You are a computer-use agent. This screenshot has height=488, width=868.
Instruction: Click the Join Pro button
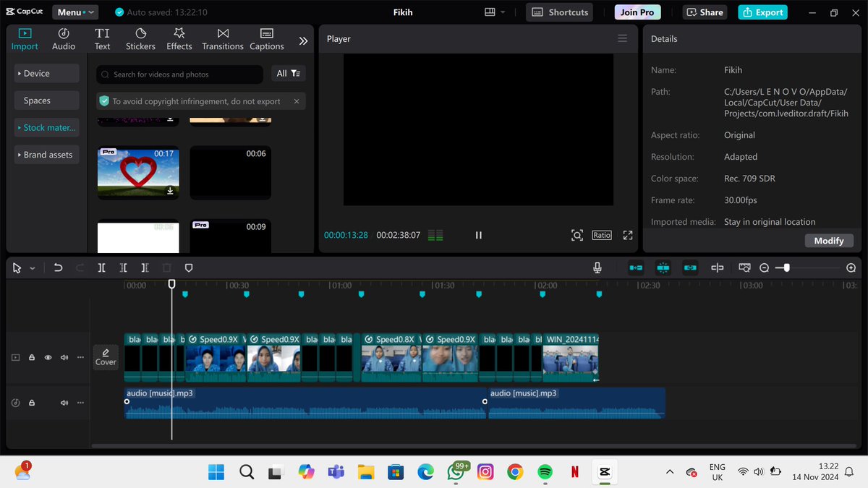click(x=637, y=12)
